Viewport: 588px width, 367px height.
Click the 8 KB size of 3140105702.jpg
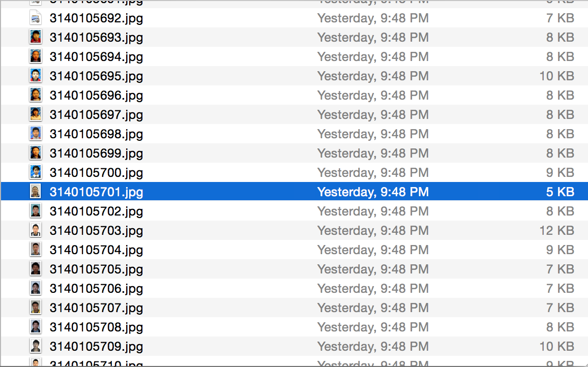point(560,211)
